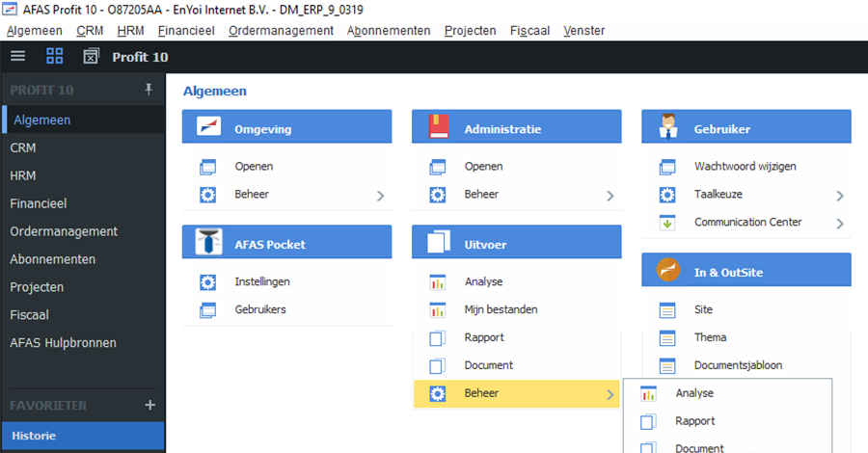Click the gear icon beside Taalkeuze
This screenshot has height=453, width=868.
tap(667, 195)
